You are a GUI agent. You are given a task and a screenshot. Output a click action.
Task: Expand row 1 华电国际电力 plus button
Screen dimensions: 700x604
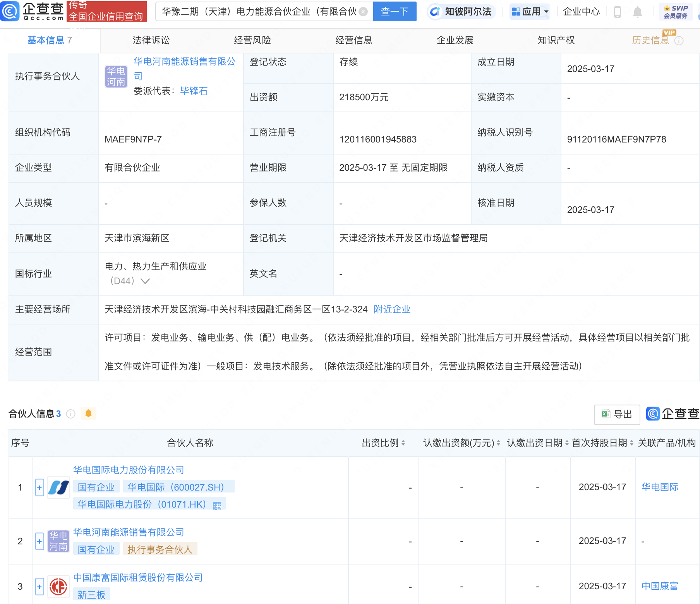click(x=39, y=487)
